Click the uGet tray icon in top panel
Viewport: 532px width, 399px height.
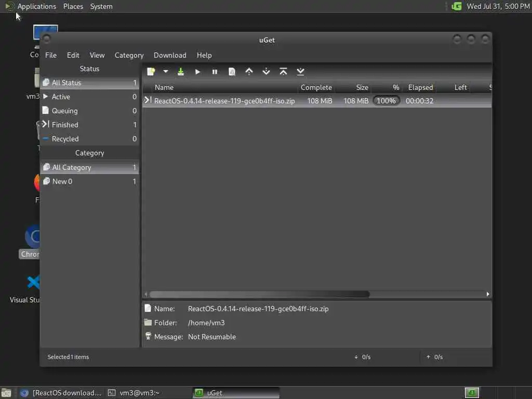click(x=457, y=6)
